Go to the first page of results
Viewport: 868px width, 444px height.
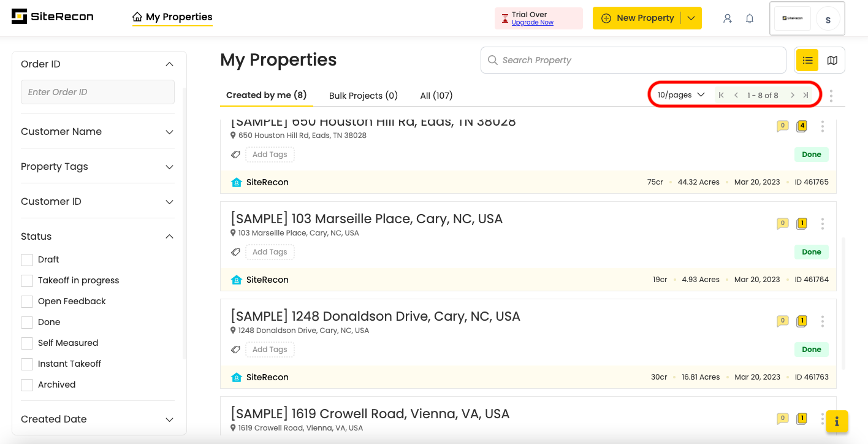(721, 95)
